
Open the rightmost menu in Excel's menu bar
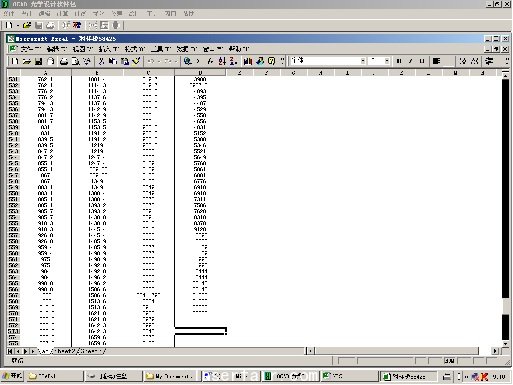239,49
